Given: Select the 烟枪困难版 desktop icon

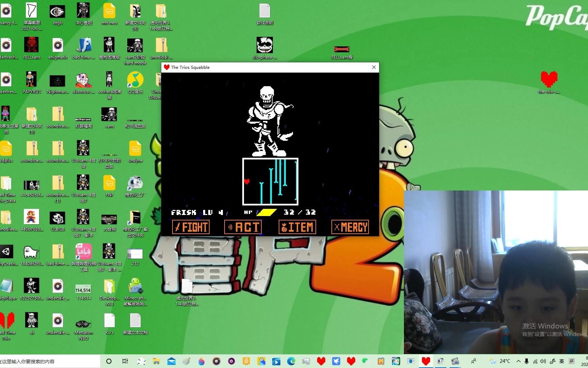Looking at the screenshot, I should coord(109,49).
